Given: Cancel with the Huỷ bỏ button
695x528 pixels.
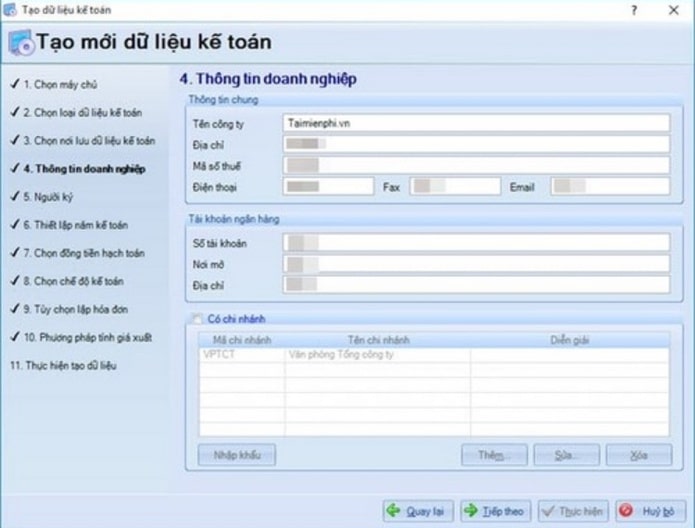Looking at the screenshot, I should [x=651, y=511].
